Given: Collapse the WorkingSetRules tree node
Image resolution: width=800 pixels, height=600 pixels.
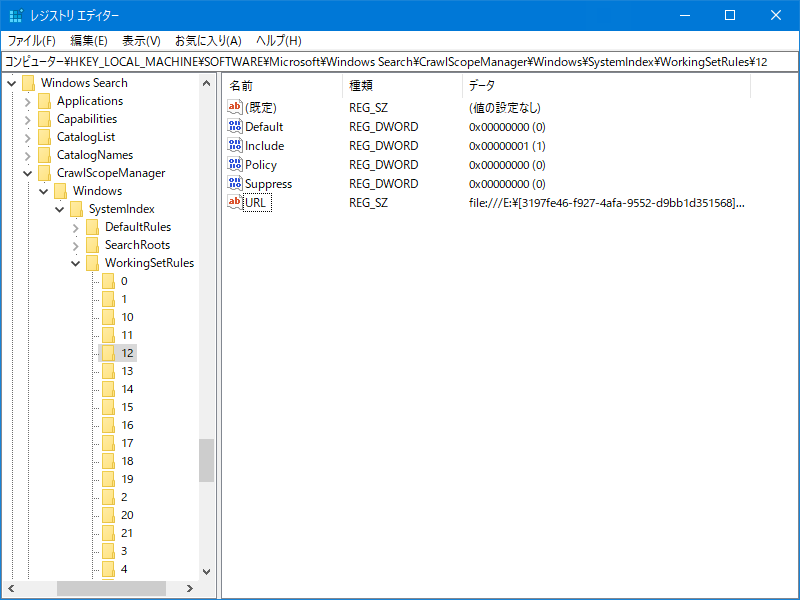Looking at the screenshot, I should (x=76, y=263).
